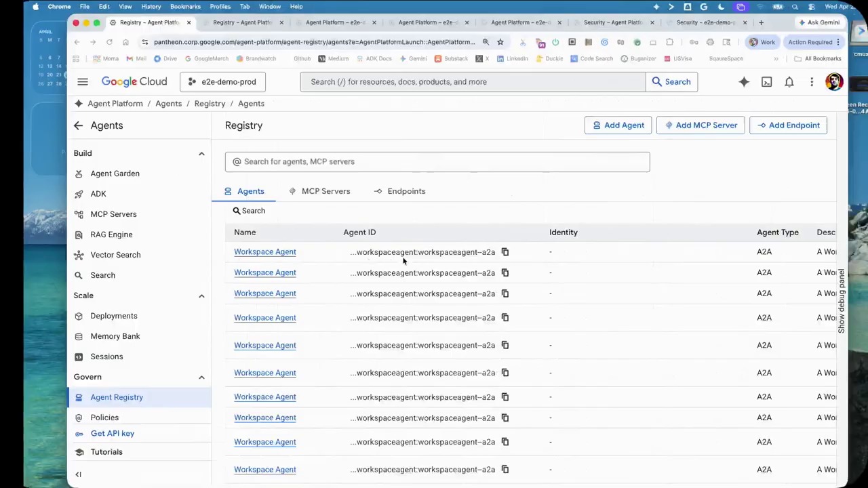868x488 pixels.
Task: Open the Agent Platform breadcrumb link
Action: [x=115, y=104]
